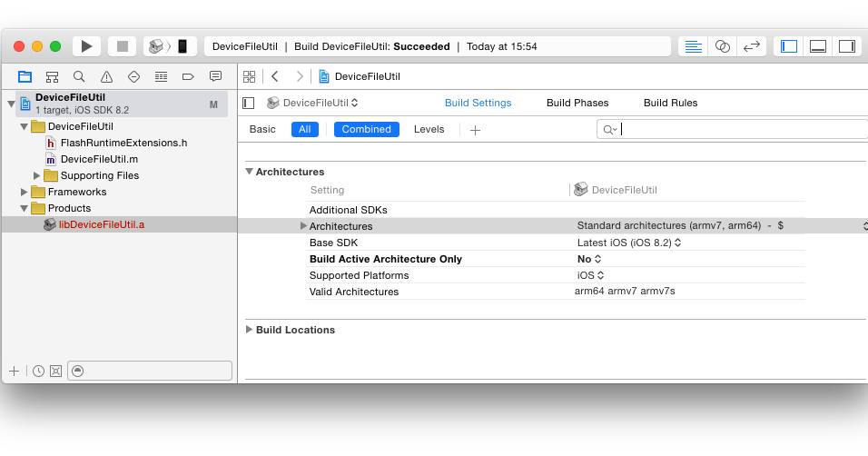Open the Issue navigator

(106, 76)
